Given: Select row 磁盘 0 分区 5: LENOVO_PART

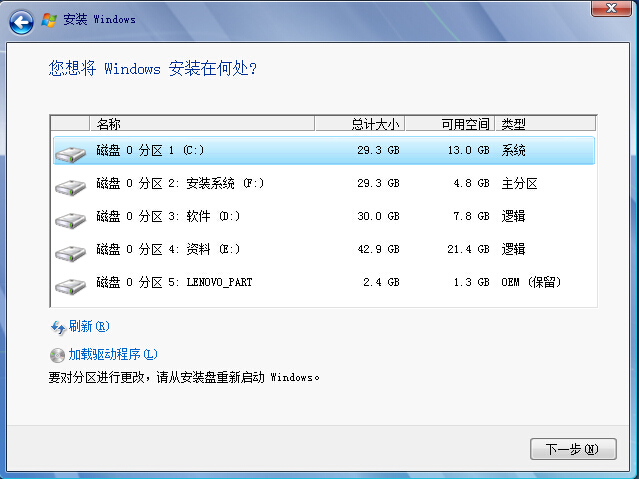Looking at the screenshot, I should point(324,283).
